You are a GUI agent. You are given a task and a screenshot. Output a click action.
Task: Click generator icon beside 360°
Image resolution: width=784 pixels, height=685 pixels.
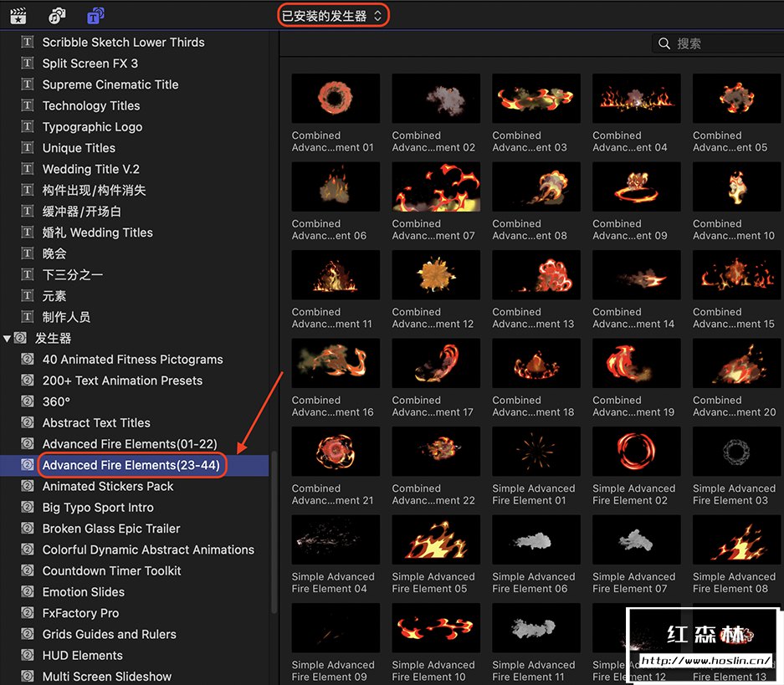(28, 401)
